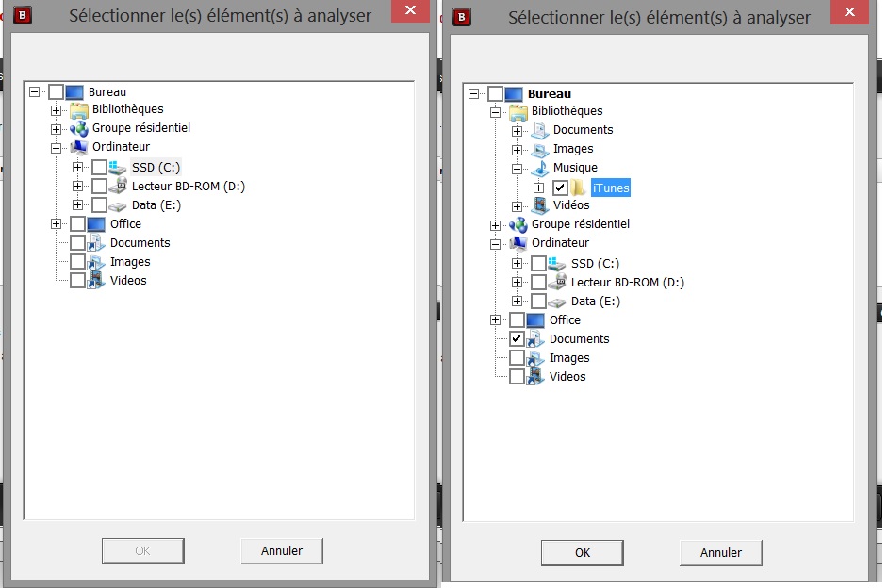Click disabled OK button in left window
Viewport: 888px width, 588px height.
pos(142,550)
